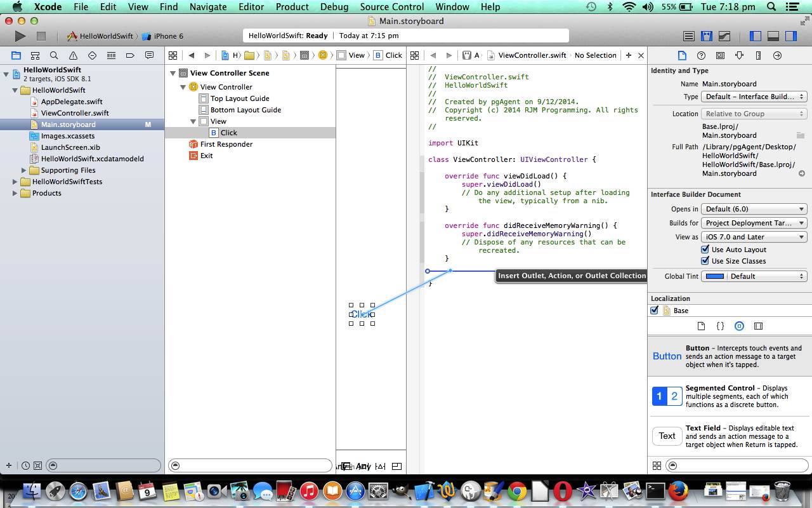Hide the Utilities pane
This screenshot has width=812, height=508.
point(791,36)
